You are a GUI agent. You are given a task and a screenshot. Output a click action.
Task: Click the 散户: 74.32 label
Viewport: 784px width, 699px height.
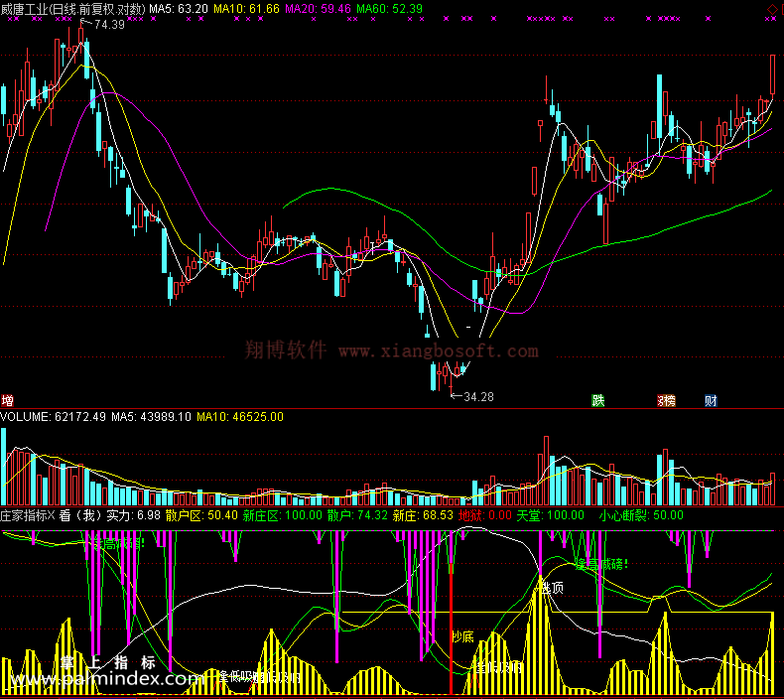357,515
